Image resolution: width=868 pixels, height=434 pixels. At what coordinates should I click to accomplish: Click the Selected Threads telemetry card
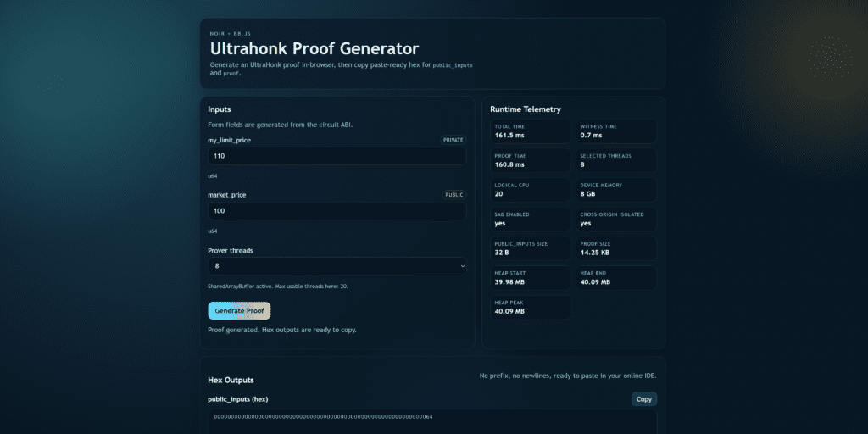(x=615, y=160)
